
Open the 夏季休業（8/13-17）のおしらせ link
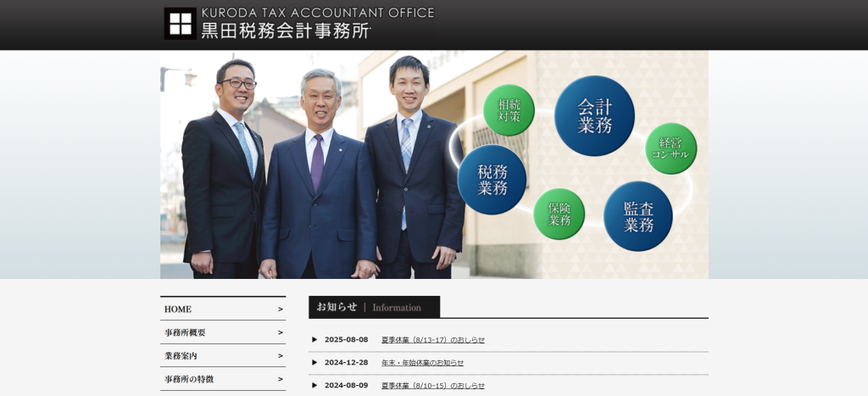[x=432, y=340]
